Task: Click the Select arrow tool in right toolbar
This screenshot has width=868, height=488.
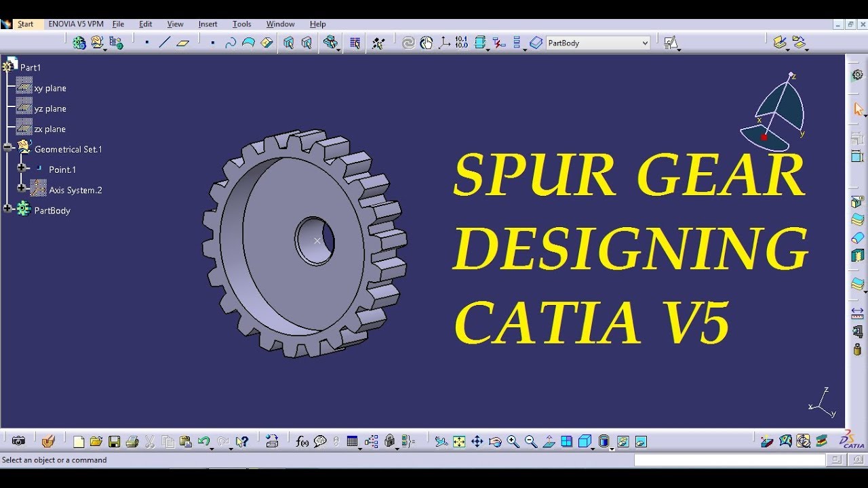Action: [857, 109]
